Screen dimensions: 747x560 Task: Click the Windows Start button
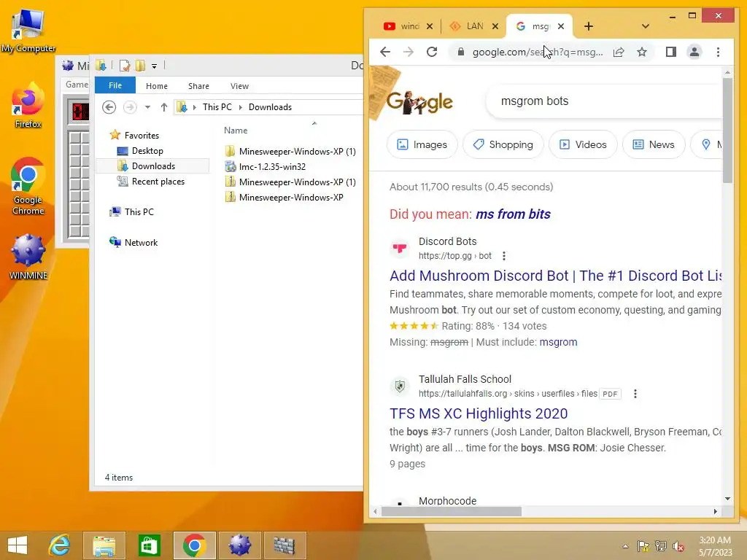pos(18,545)
